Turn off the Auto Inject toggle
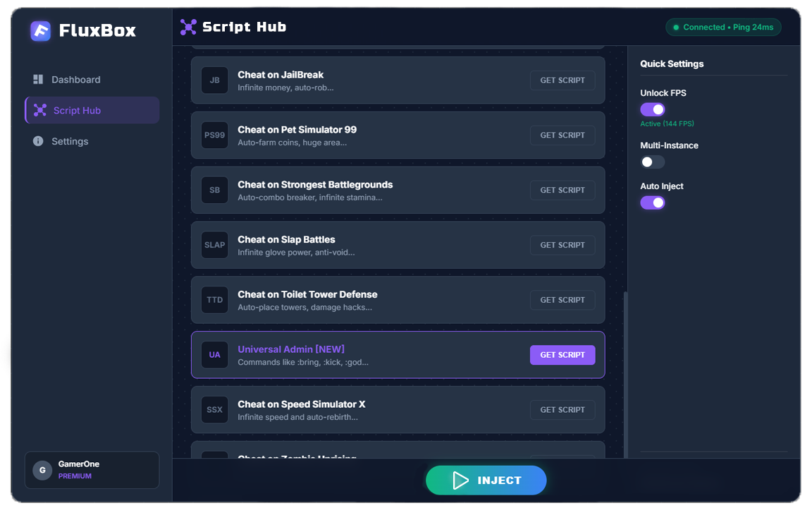This screenshot has width=812, height=508. 652,202
